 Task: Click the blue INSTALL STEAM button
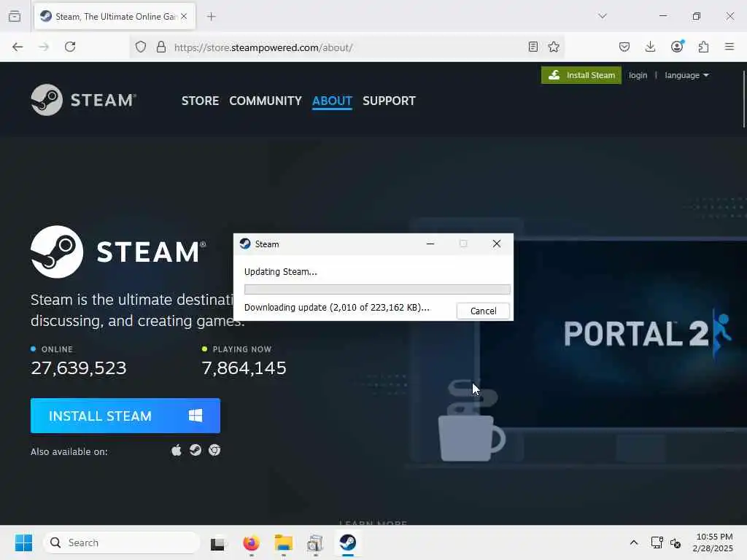point(125,416)
